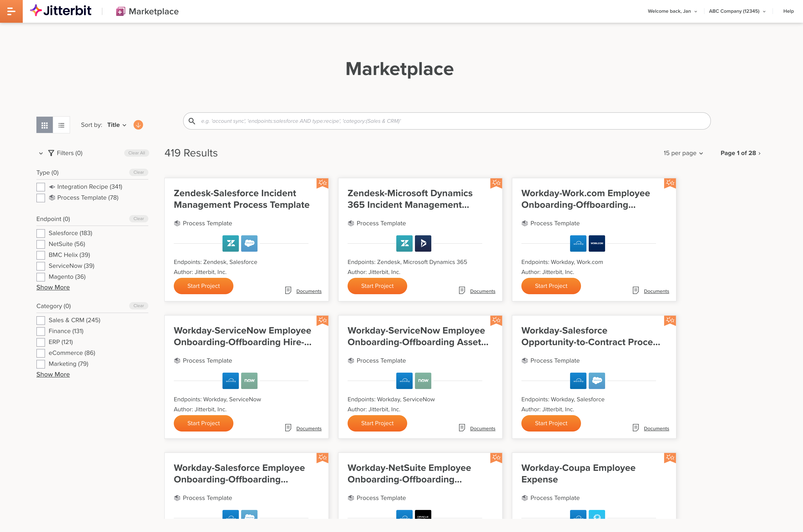Check the ERP category
The height and width of the screenshot is (532, 803).
tap(41, 342)
